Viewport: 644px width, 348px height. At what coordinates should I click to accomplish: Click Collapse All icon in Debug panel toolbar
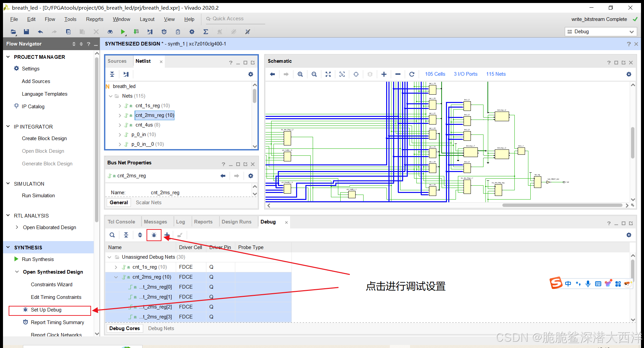pyautogui.click(x=126, y=235)
